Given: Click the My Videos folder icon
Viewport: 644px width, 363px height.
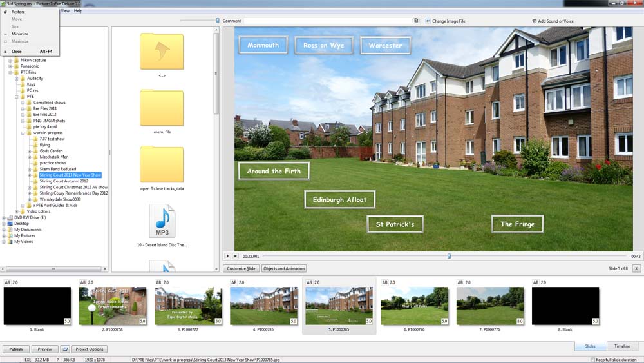Looking at the screenshot, I should pos(10,242).
